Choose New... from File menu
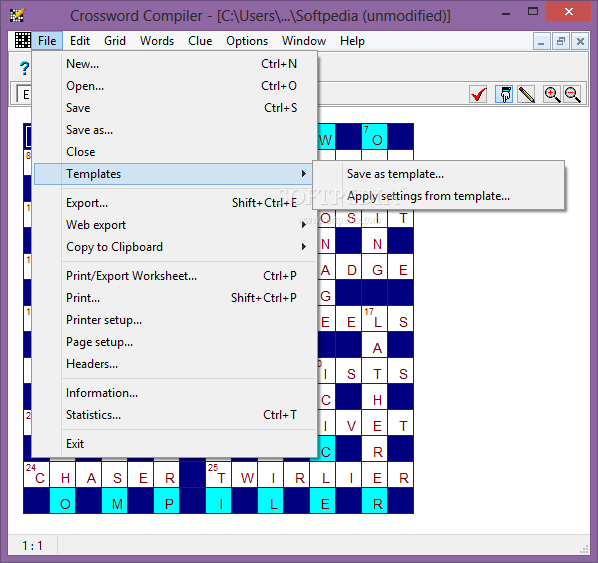Screen dimensions: 598x563 point(175,64)
